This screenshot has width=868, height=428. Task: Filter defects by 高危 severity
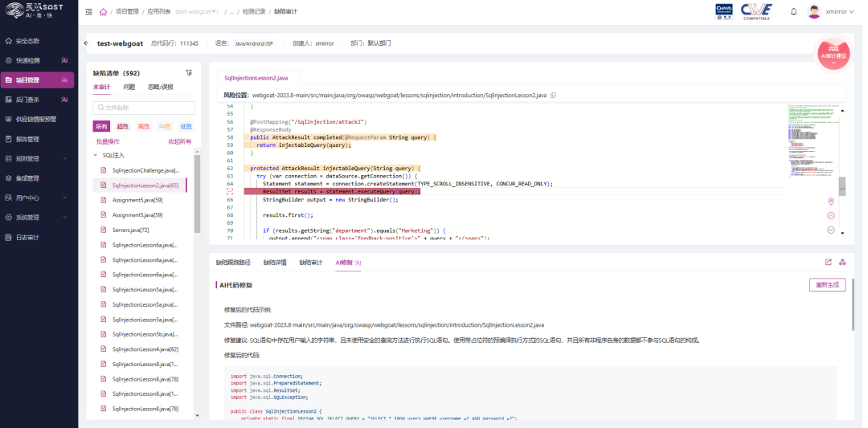[143, 127]
